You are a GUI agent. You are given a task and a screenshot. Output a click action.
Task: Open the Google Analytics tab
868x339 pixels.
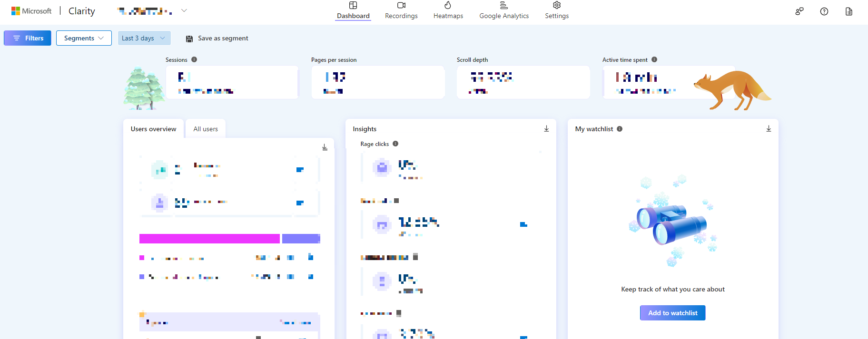[504, 11]
